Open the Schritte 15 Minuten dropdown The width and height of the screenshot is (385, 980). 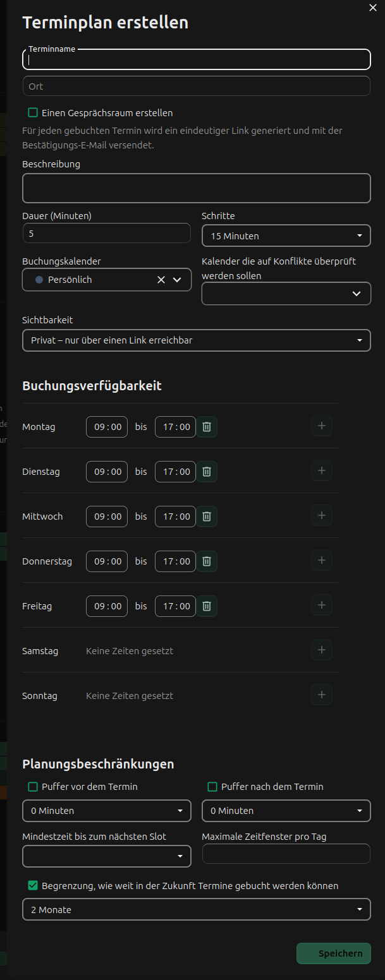pos(286,236)
